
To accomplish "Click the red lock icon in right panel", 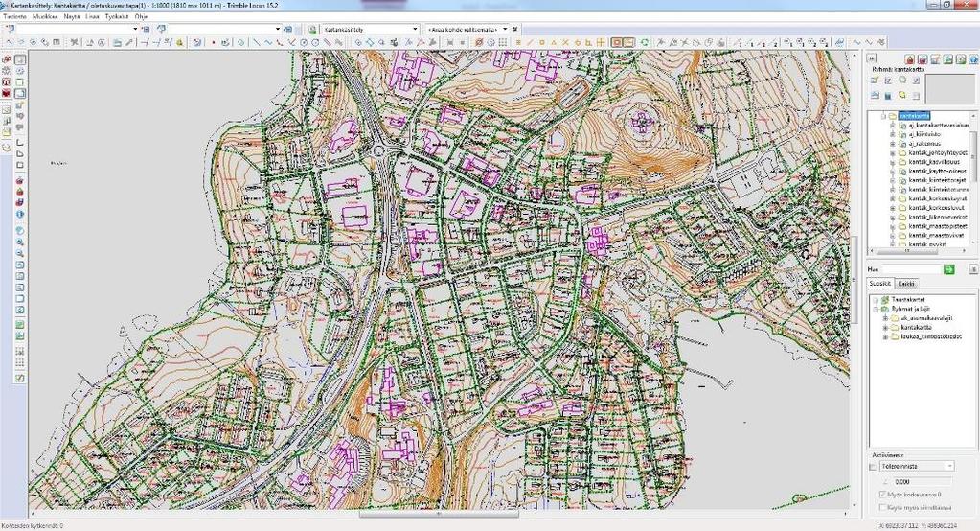I will pyautogui.click(x=910, y=58).
